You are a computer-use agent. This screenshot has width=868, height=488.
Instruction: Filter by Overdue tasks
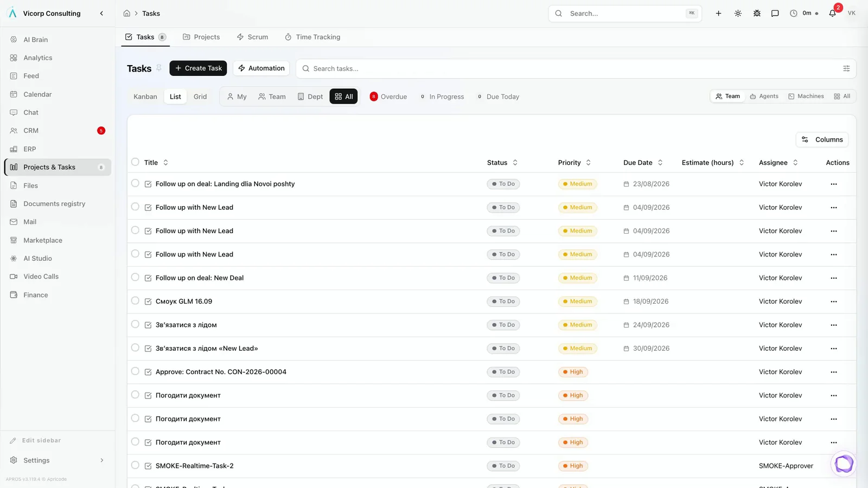coord(388,97)
